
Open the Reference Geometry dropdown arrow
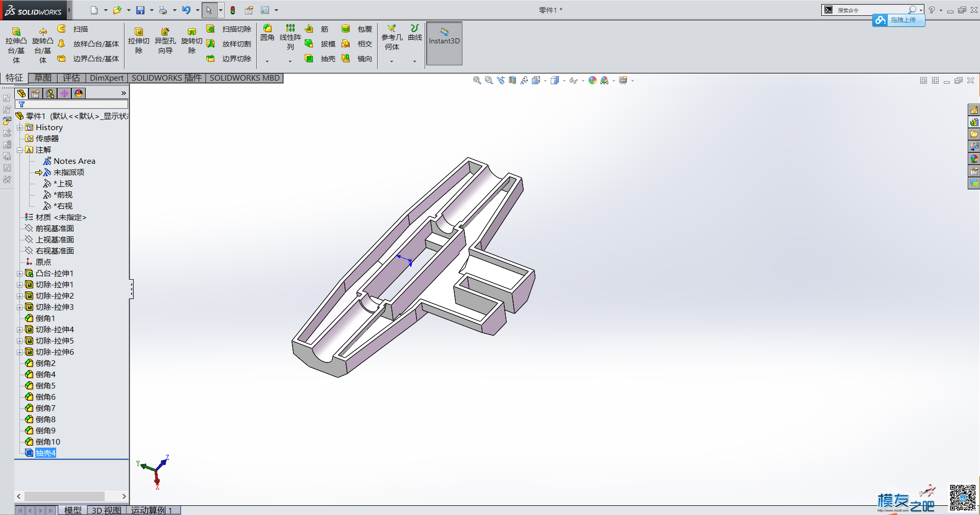pos(391,61)
